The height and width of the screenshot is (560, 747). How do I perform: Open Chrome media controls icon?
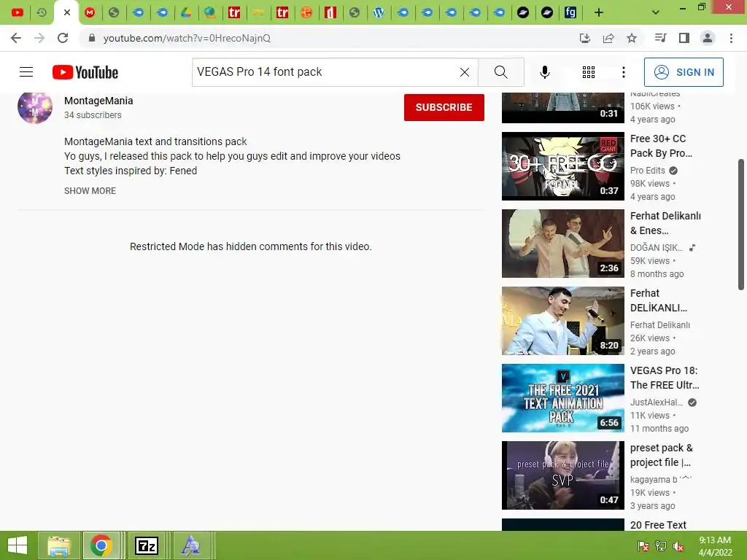pos(660,38)
